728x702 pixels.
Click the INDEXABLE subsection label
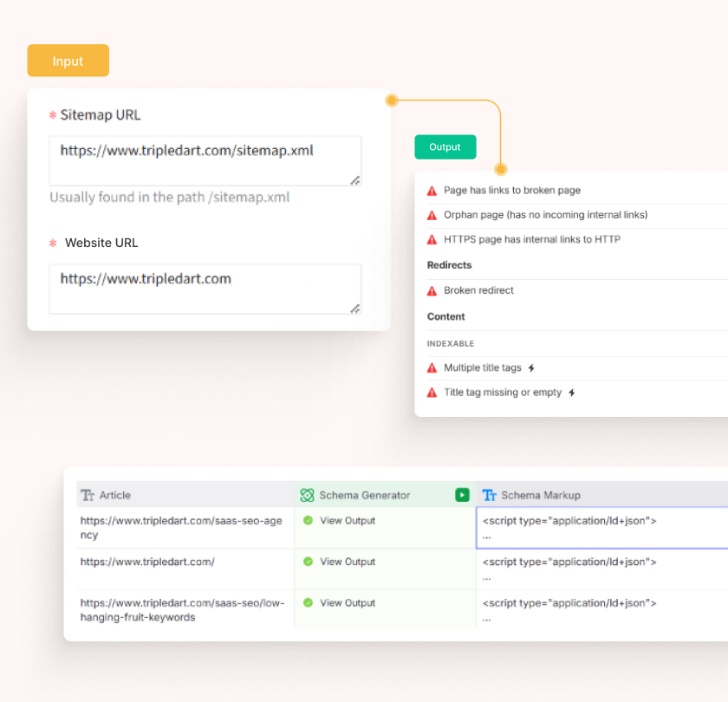click(x=451, y=343)
